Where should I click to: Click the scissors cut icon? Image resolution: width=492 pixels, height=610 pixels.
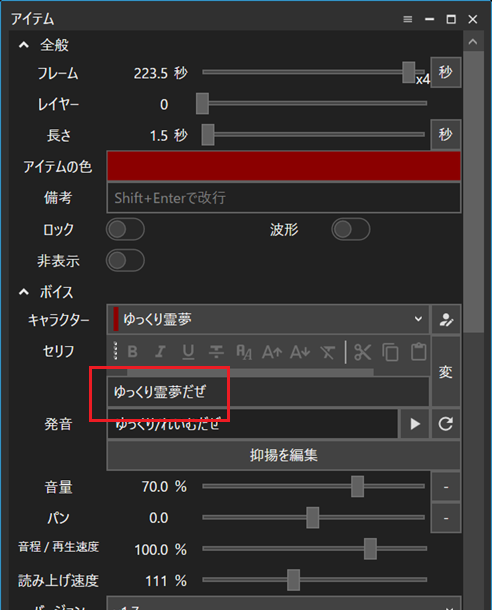[x=362, y=352]
